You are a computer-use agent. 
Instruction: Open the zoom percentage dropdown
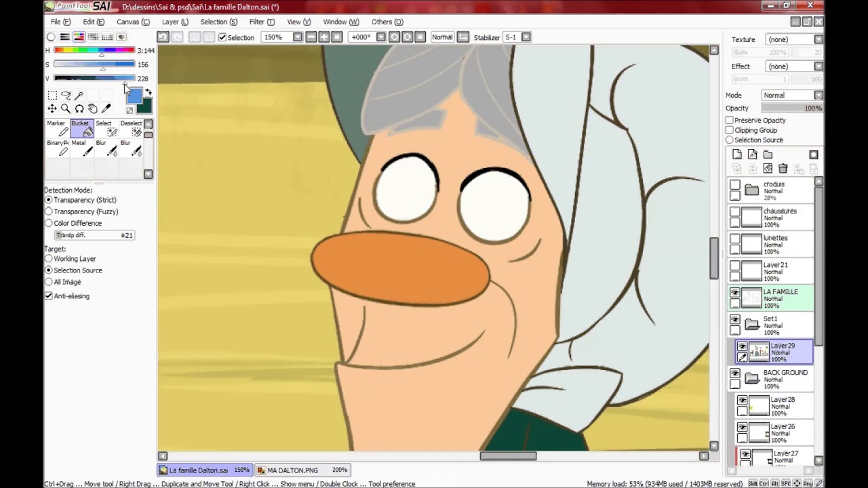(x=298, y=37)
